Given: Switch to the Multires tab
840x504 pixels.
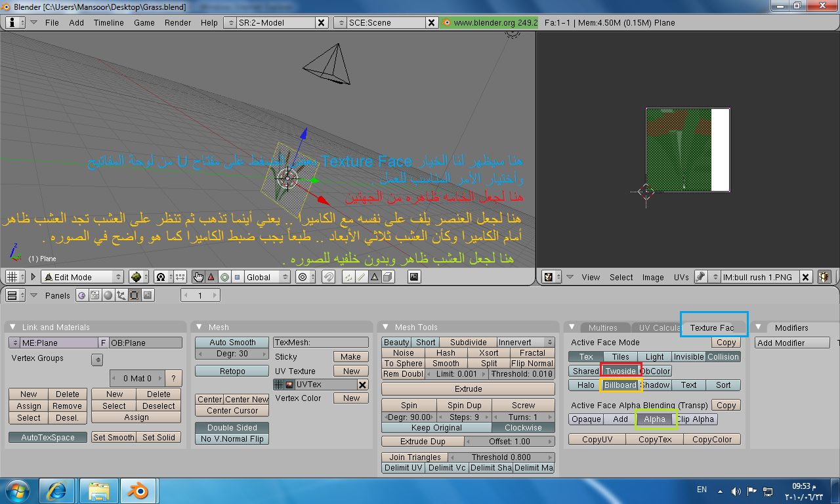Looking at the screenshot, I should (x=602, y=327).
